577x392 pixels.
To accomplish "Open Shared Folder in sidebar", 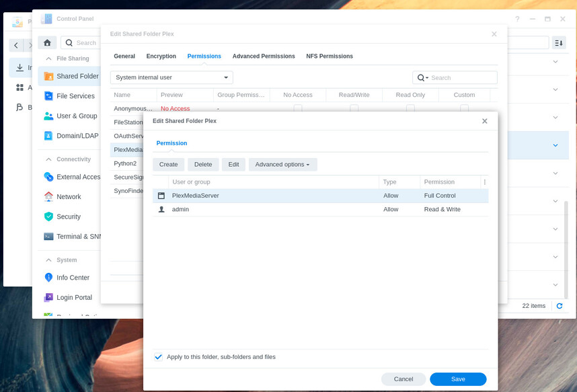I will point(69,76).
